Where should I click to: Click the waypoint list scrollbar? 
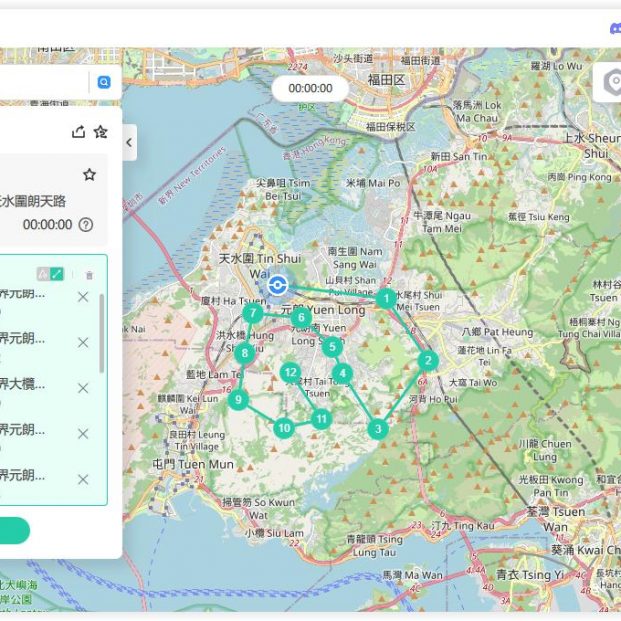tap(101, 335)
